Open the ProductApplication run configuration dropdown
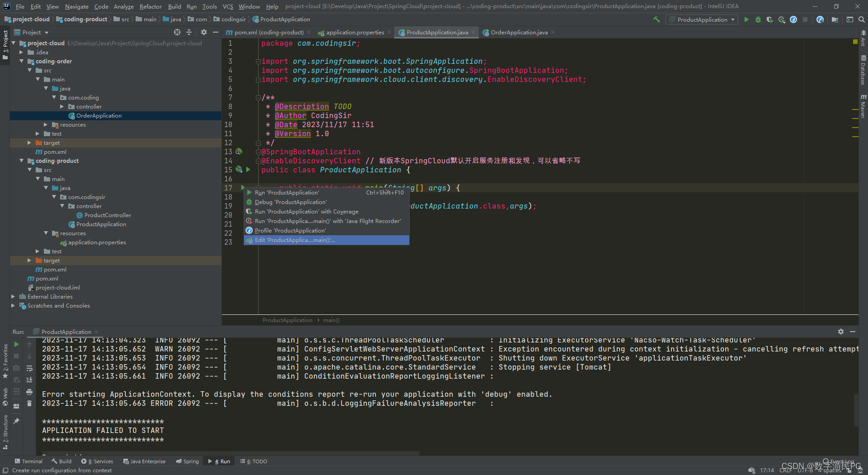 click(x=703, y=19)
